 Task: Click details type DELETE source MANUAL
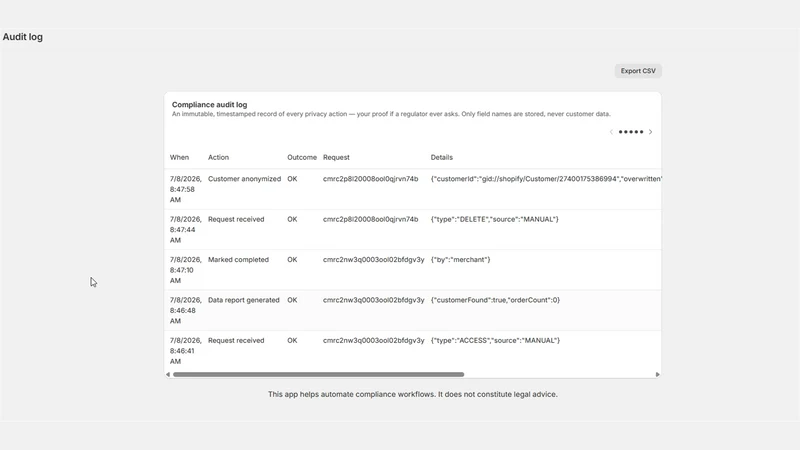[x=494, y=219]
